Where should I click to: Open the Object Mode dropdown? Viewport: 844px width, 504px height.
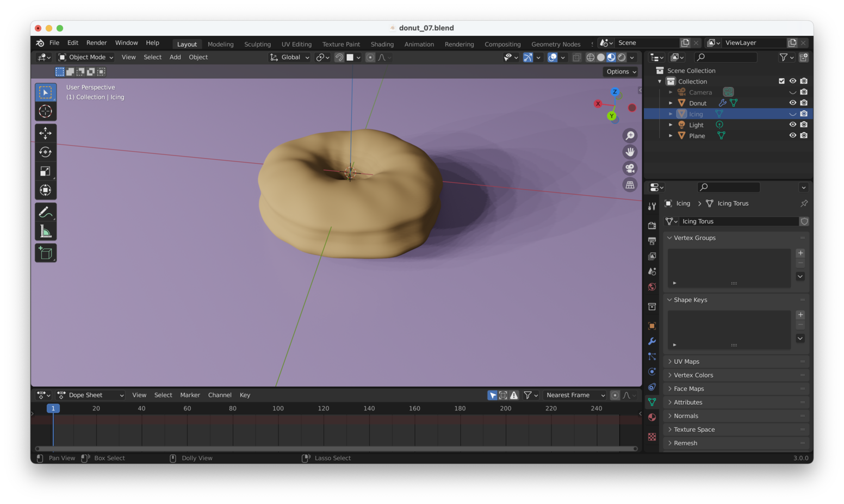pyautogui.click(x=86, y=57)
